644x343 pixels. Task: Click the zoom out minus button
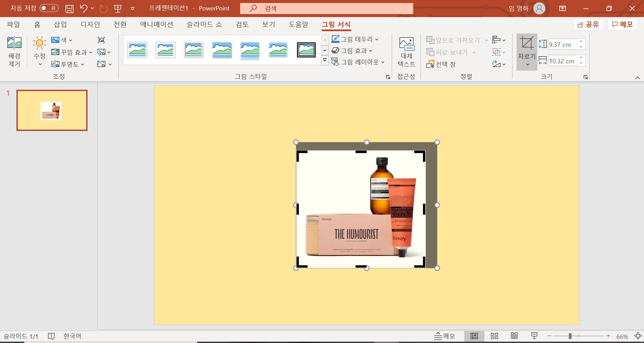pyautogui.click(x=549, y=336)
